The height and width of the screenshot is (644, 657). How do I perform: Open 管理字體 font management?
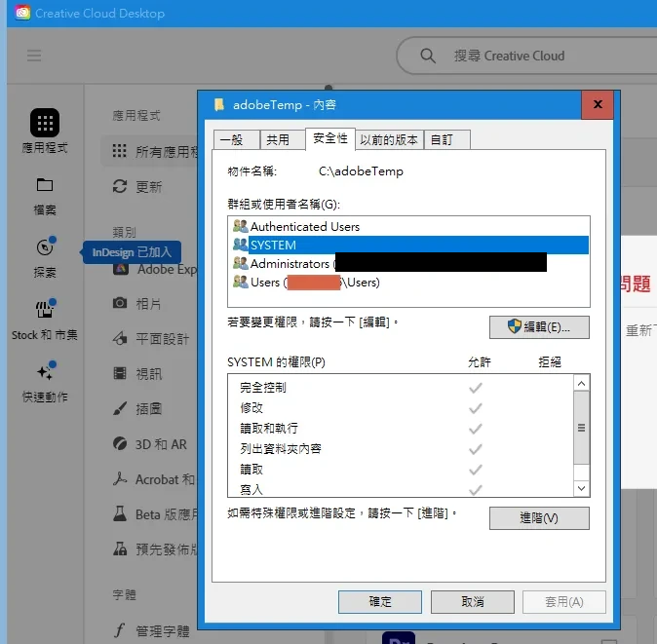[x=149, y=630]
